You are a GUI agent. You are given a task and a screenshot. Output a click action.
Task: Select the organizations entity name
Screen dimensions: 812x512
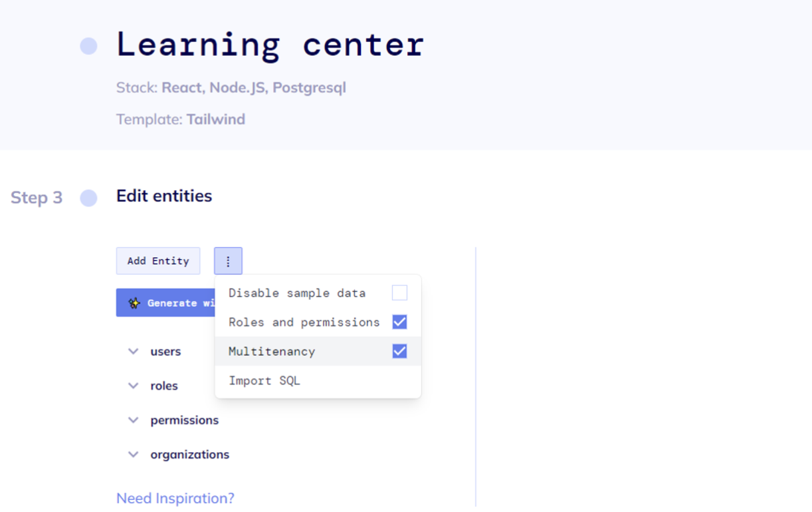(190, 455)
